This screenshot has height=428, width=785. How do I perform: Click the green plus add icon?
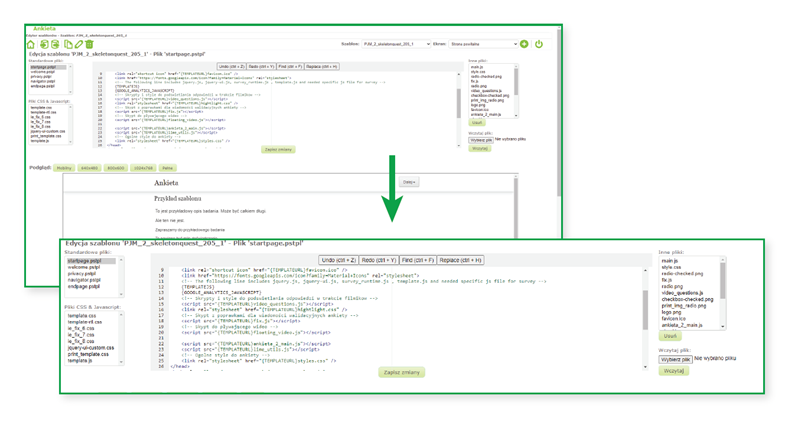(524, 44)
